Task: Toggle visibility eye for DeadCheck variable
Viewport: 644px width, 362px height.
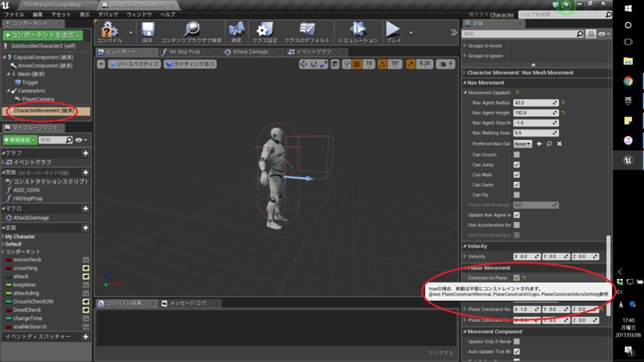Action: [86, 310]
